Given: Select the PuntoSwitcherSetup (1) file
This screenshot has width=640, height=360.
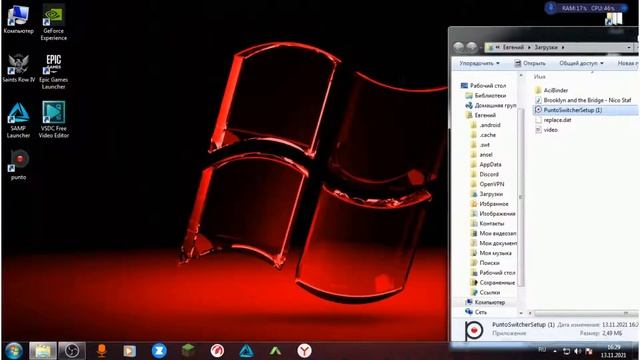Looking at the screenshot, I should 585,110.
